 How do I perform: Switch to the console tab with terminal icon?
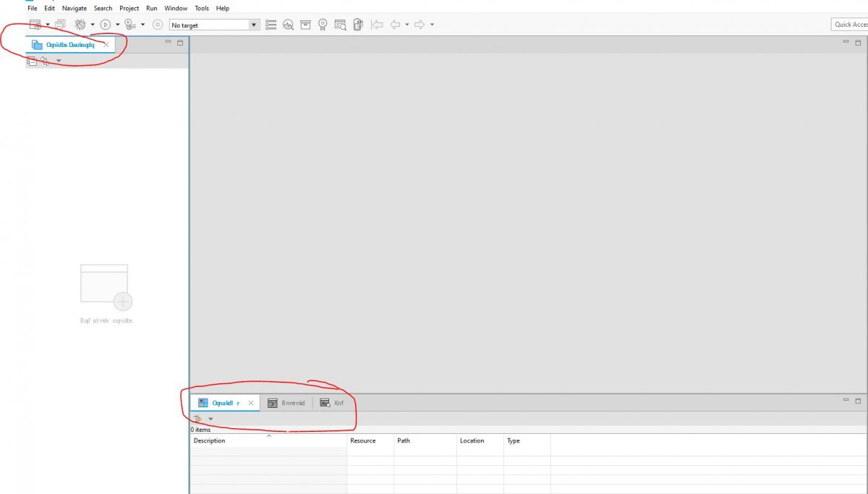[x=286, y=403]
